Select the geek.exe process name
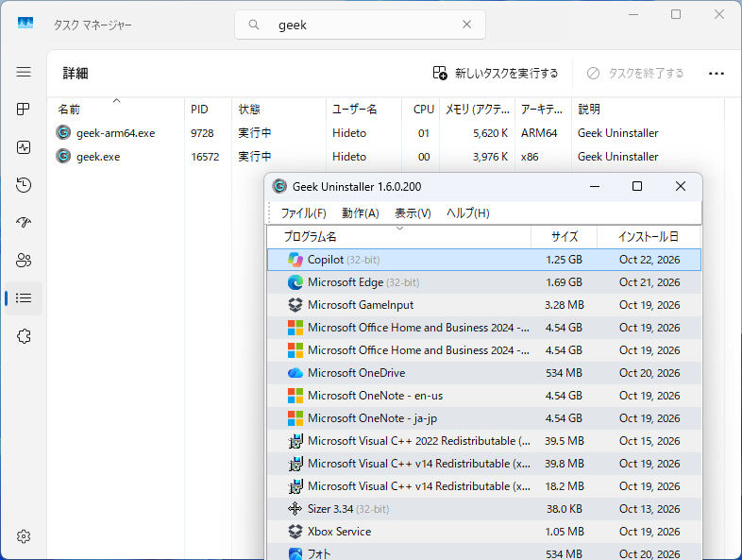742x560 pixels. point(98,157)
